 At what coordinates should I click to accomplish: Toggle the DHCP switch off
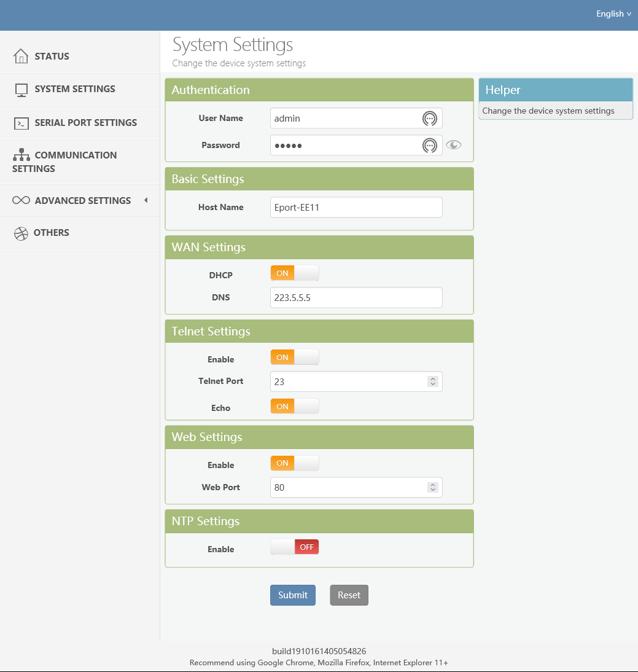pyautogui.click(x=295, y=273)
